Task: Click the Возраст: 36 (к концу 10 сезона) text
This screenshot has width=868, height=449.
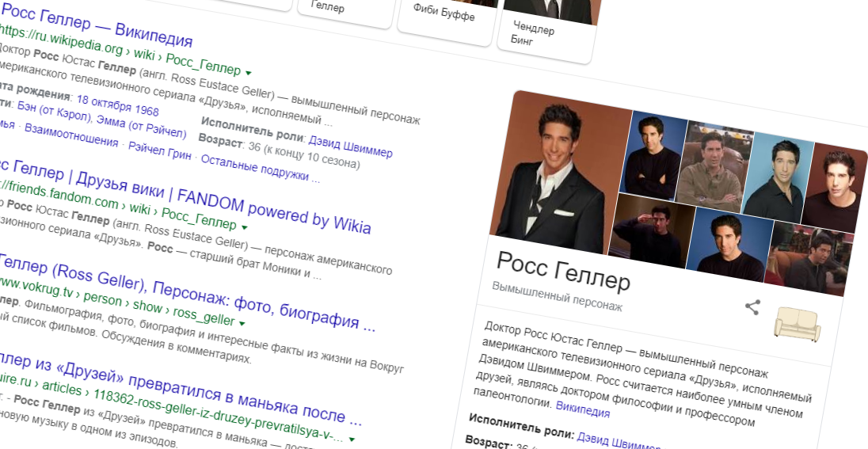Action: [279, 151]
